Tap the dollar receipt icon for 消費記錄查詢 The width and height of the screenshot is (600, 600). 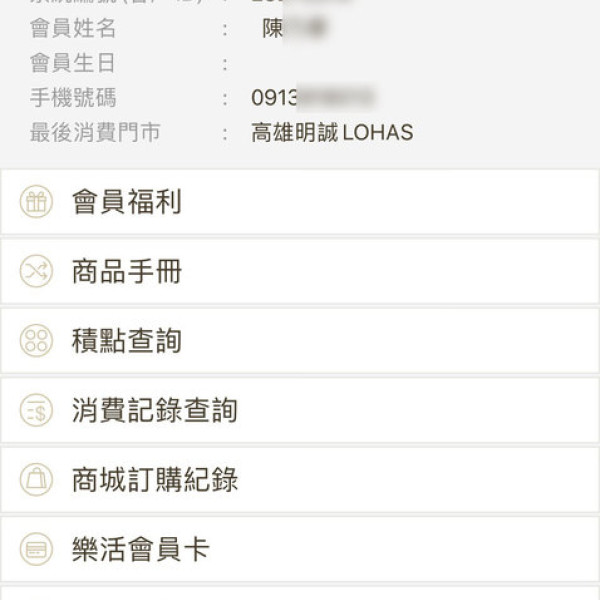(36, 410)
